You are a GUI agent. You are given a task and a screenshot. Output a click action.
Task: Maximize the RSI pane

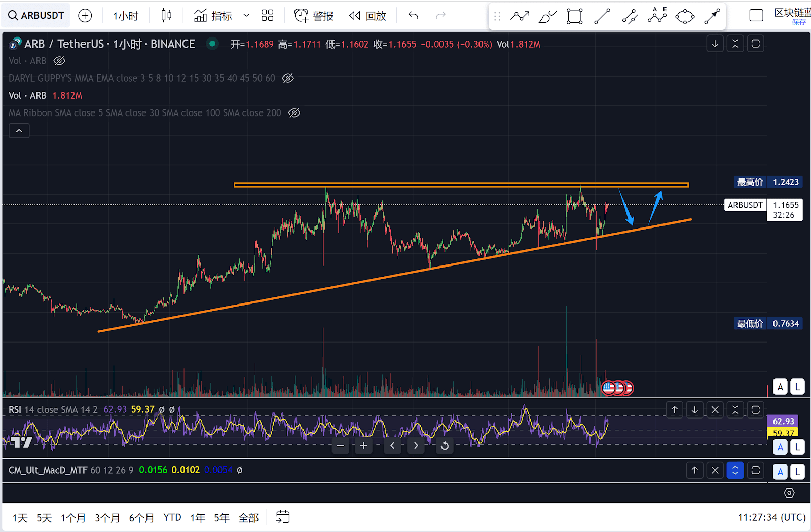755,410
